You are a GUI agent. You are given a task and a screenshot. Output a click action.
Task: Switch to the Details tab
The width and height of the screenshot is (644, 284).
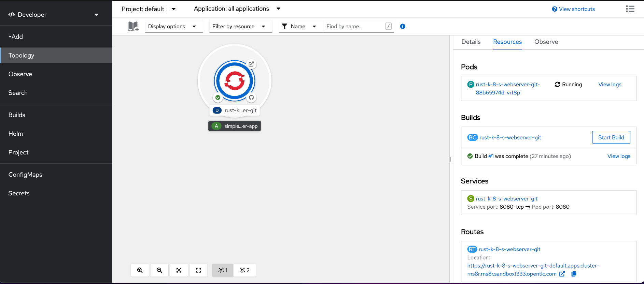tap(471, 42)
